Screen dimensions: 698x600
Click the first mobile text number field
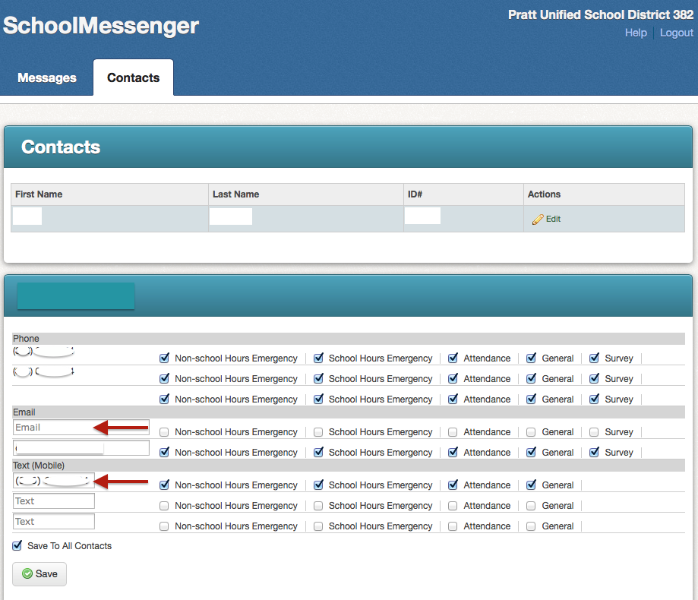53,481
